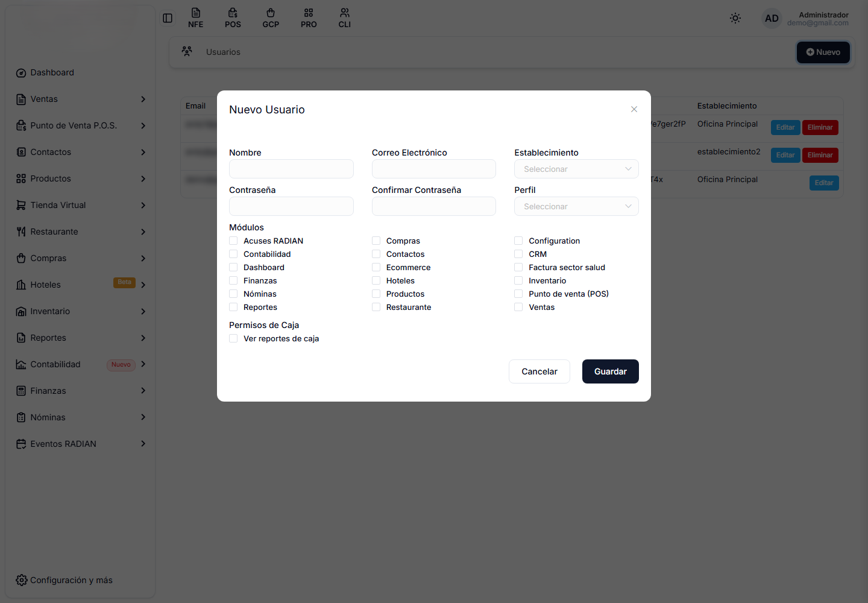Click the Reportes document icon
The width and height of the screenshot is (868, 603).
pos(21,338)
